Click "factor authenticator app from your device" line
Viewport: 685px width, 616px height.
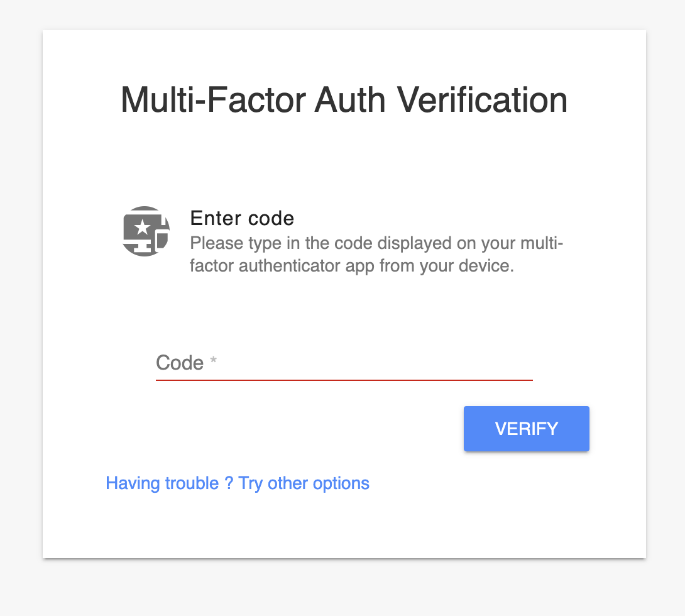352,266
